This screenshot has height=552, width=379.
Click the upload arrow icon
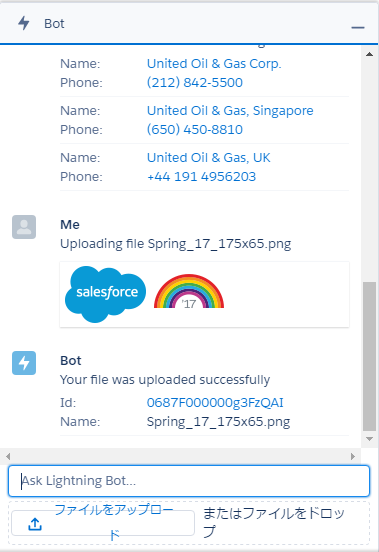(x=35, y=524)
